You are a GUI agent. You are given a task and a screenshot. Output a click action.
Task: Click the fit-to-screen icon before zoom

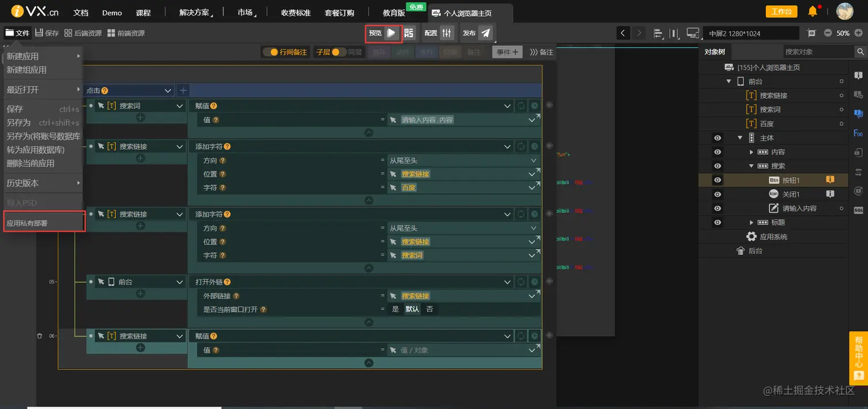(x=811, y=33)
